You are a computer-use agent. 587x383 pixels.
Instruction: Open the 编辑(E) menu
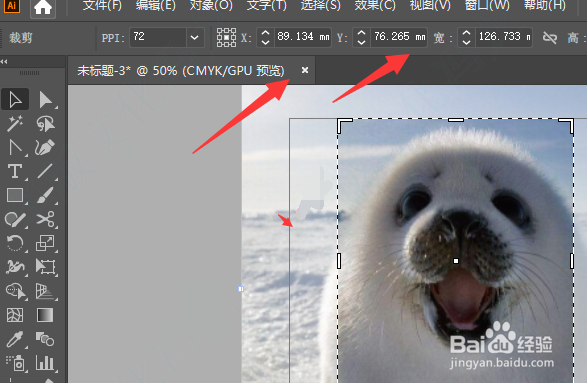[156, 5]
